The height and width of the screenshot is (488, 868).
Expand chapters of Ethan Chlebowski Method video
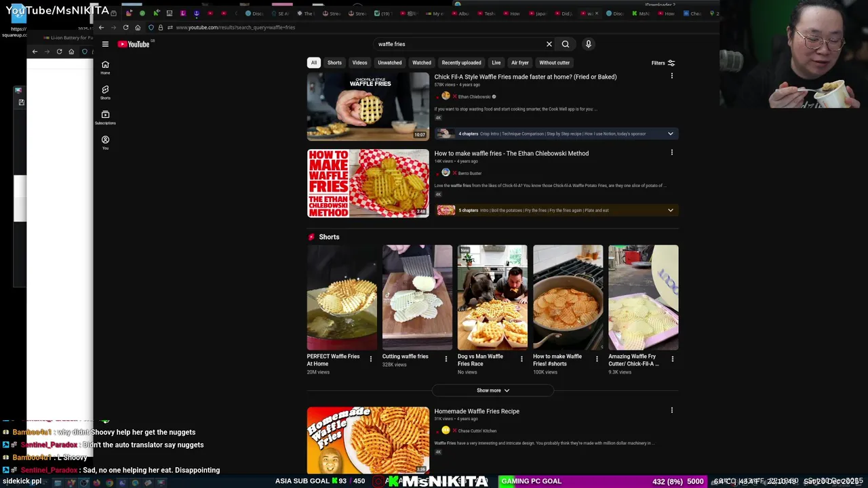[x=671, y=210]
